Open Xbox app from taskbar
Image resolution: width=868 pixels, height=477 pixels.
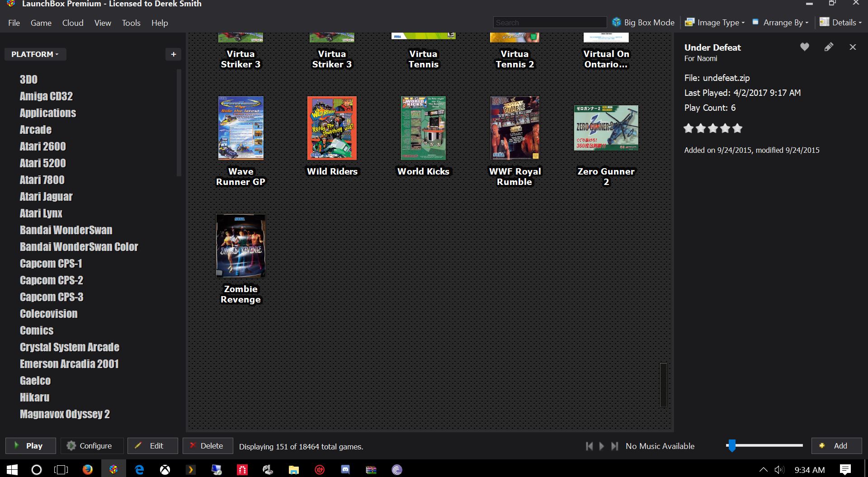click(x=165, y=469)
